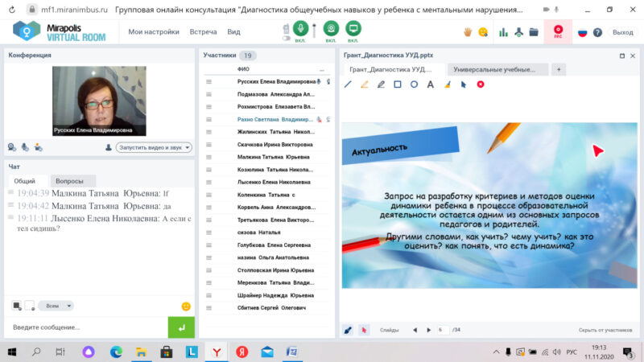Click the network share icon in header
Viewport: 644px width, 362px height.
[518, 32]
